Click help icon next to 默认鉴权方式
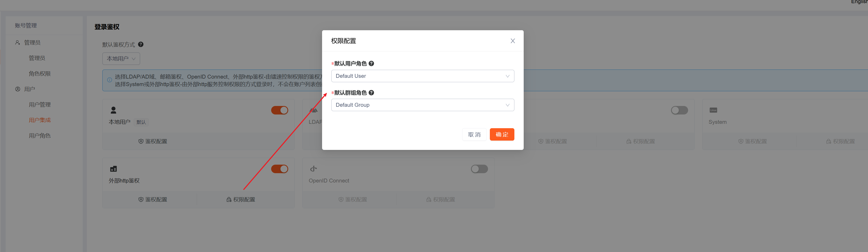The image size is (868, 252). (141, 44)
